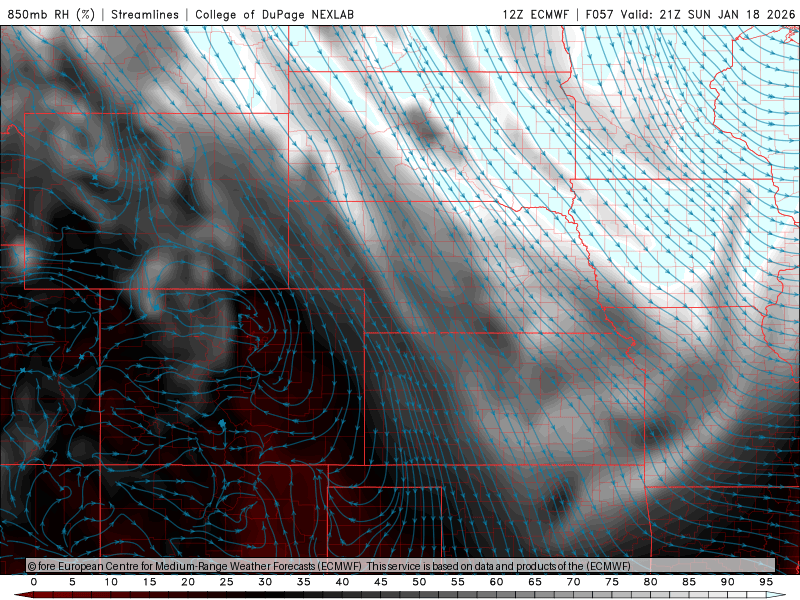Select the "95" value on the color scale
The image size is (800, 600).
tap(766, 582)
